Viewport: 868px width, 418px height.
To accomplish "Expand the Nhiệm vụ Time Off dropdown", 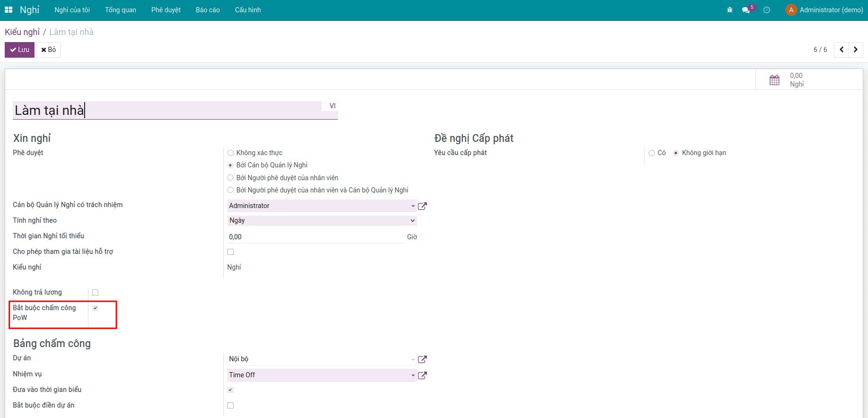I will (321, 375).
